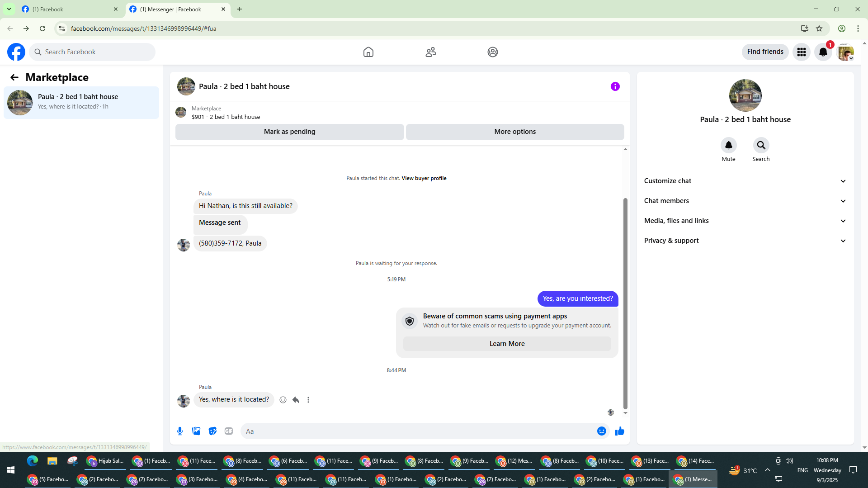Expand the Chat members section

click(x=745, y=201)
